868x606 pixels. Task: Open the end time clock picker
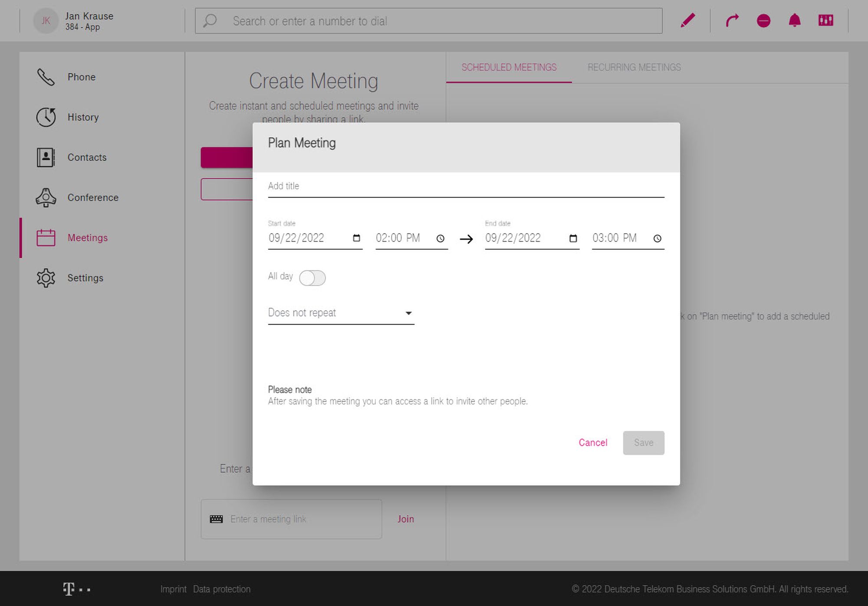tap(657, 238)
